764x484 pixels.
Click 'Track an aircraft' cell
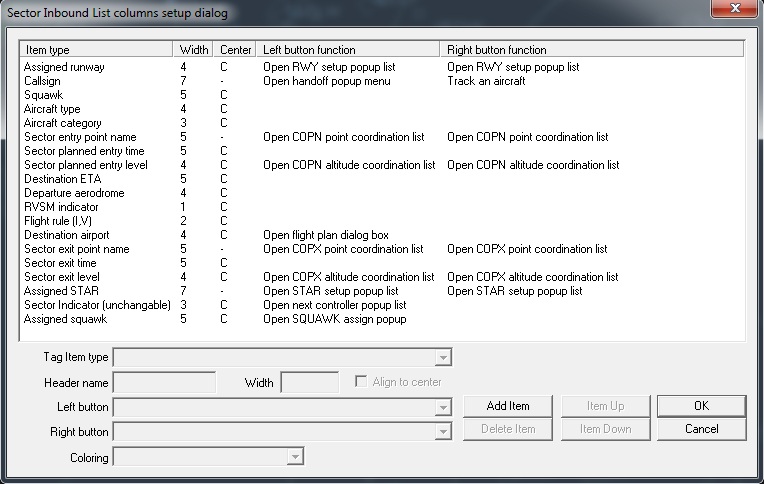[486, 81]
